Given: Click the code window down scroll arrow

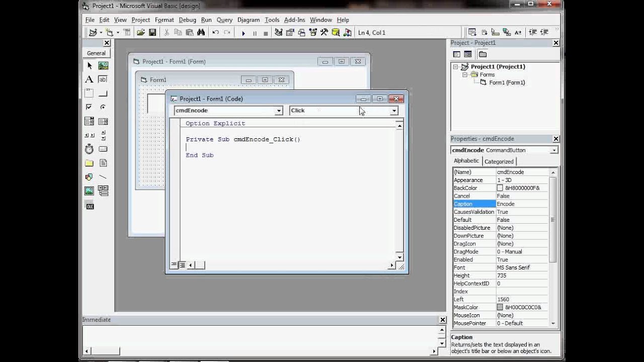Looking at the screenshot, I should pos(399,256).
